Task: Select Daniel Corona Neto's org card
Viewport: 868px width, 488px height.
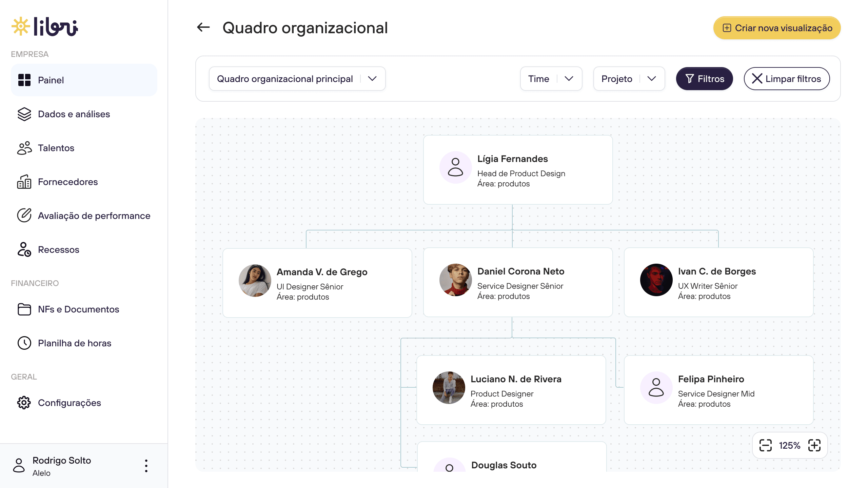Action: click(518, 283)
